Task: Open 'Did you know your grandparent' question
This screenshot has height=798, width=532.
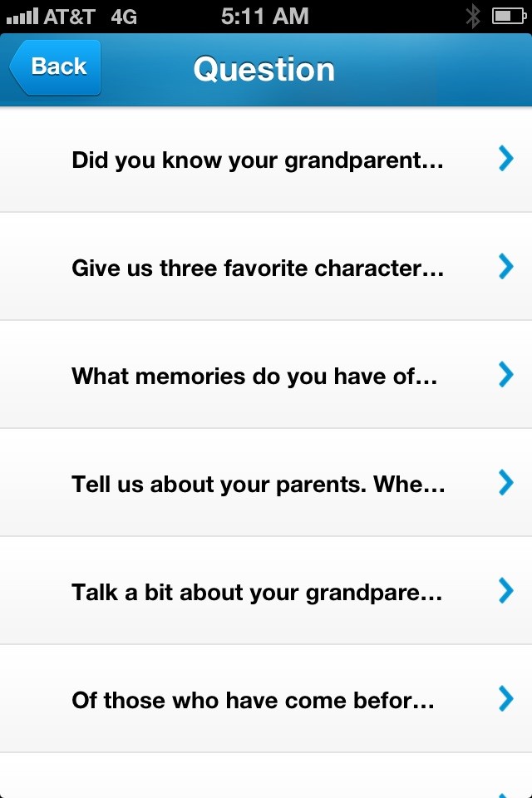Action: [258, 160]
